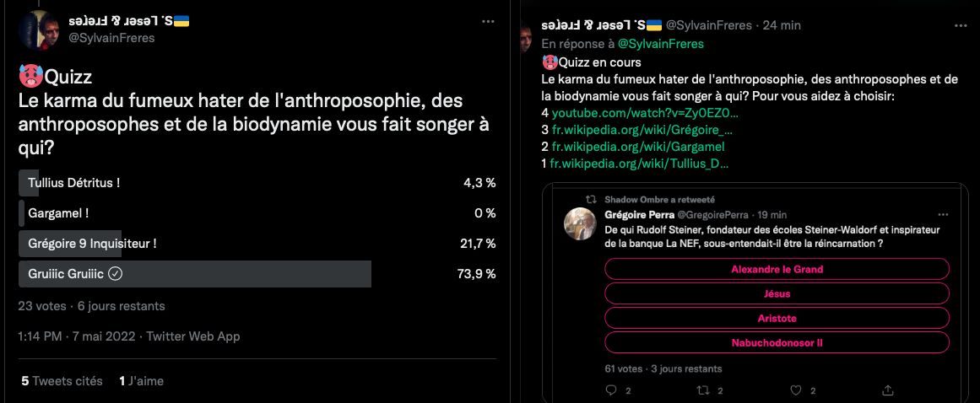
Task: Open the Wikipedia Tullius_D link
Action: coord(640,163)
